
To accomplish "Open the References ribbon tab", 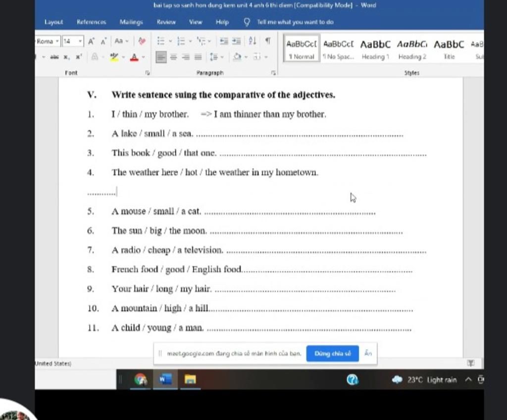I will (x=92, y=22).
